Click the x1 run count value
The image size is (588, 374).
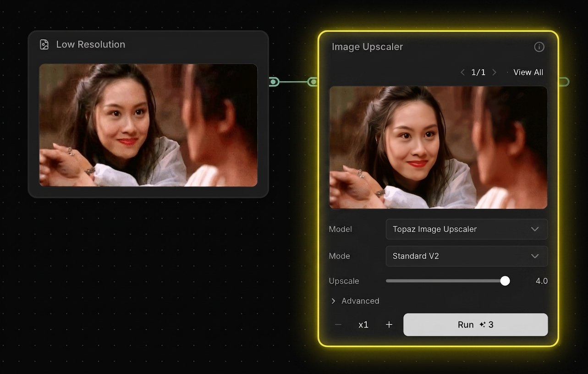(x=363, y=324)
